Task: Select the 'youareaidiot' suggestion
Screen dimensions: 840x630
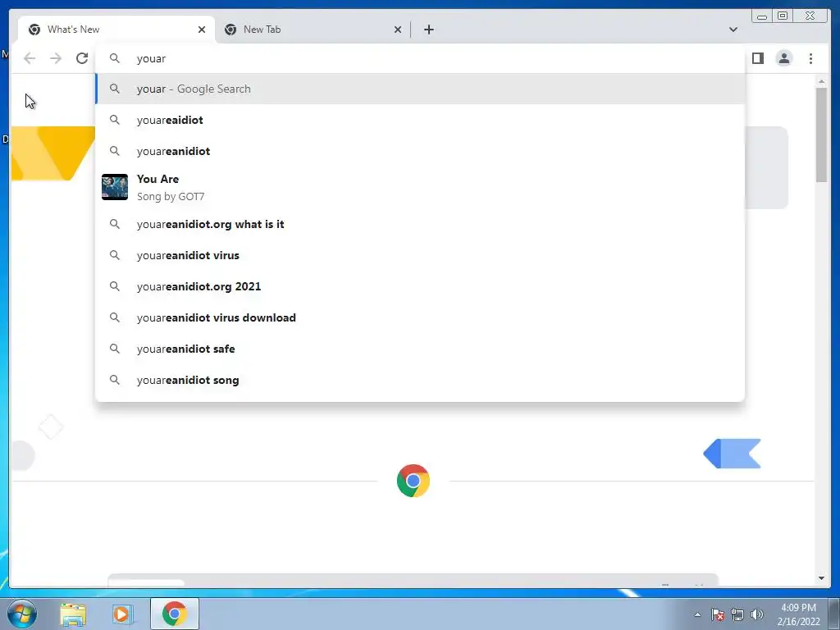Action: [x=420, y=120]
